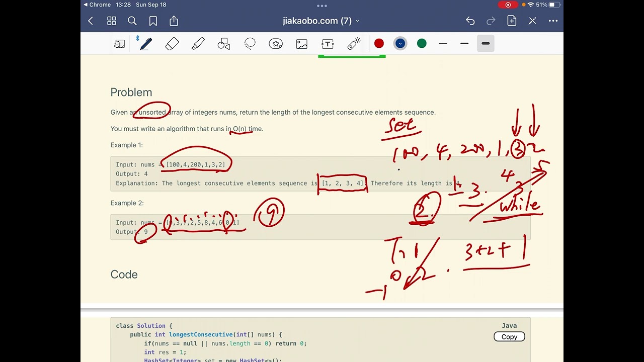Select the Pen tool
The width and height of the screenshot is (644, 362).
[146, 44]
